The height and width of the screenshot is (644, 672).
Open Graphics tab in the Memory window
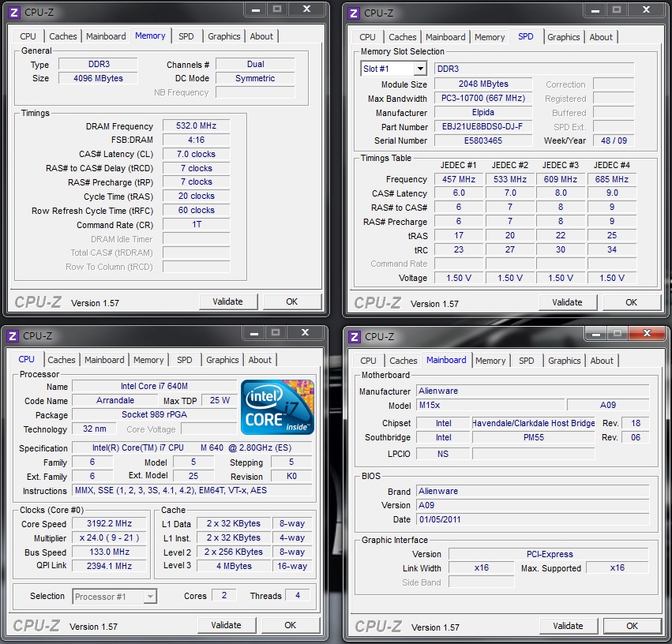click(223, 36)
